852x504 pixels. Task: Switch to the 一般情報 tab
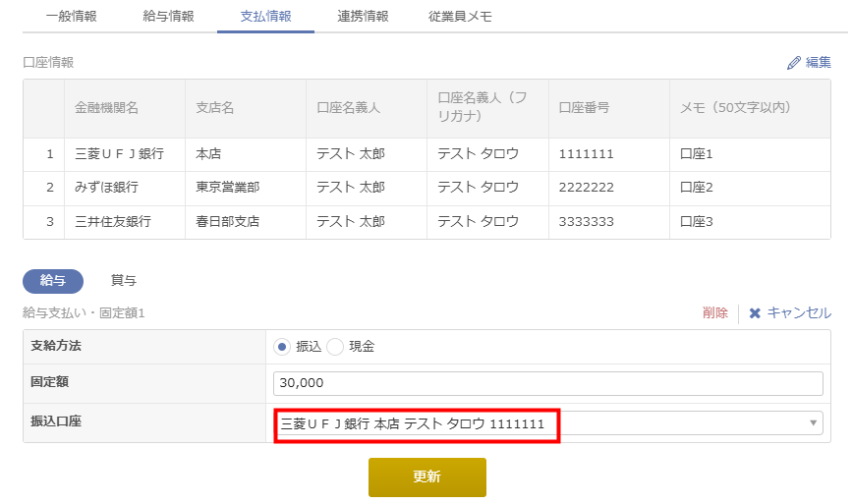click(x=71, y=17)
